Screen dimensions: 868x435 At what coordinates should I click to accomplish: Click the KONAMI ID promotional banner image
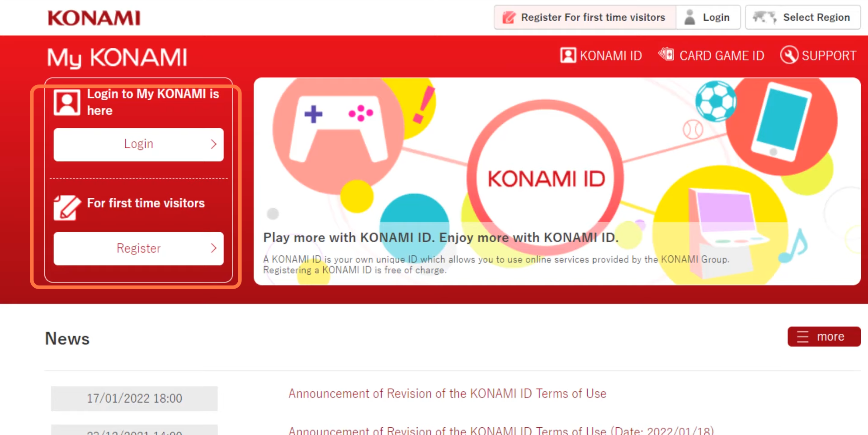(557, 181)
